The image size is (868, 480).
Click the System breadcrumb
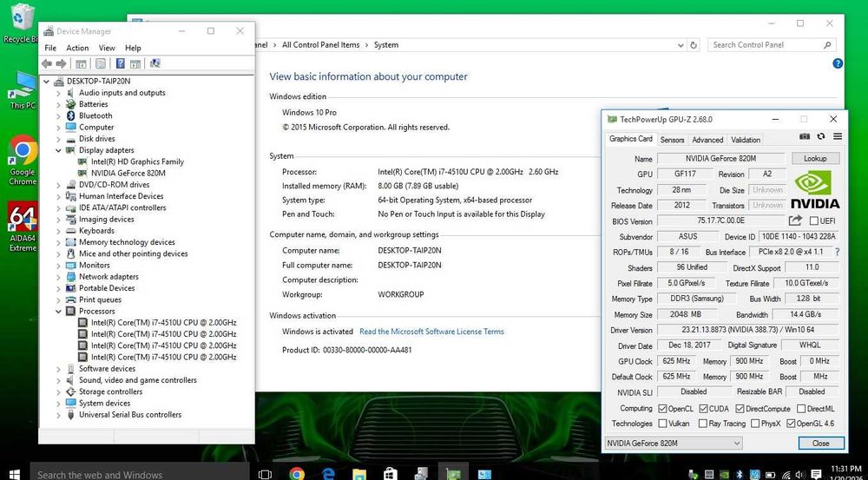tap(386, 45)
